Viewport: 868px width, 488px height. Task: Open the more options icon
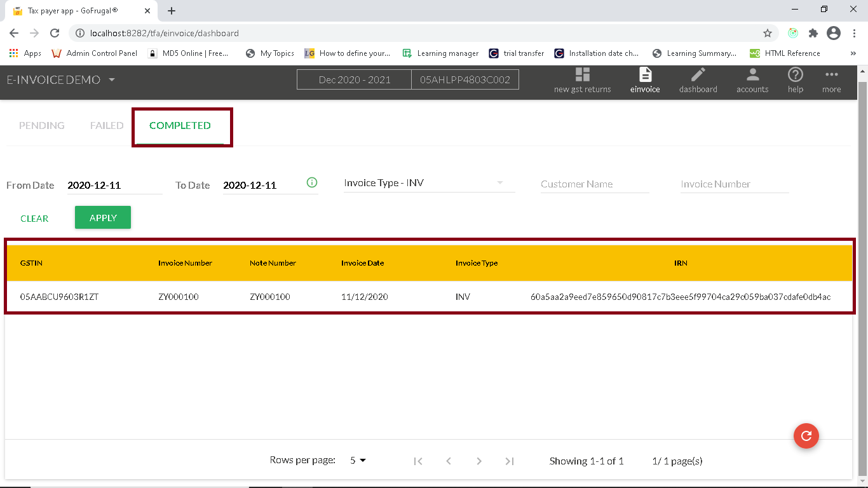tap(831, 75)
